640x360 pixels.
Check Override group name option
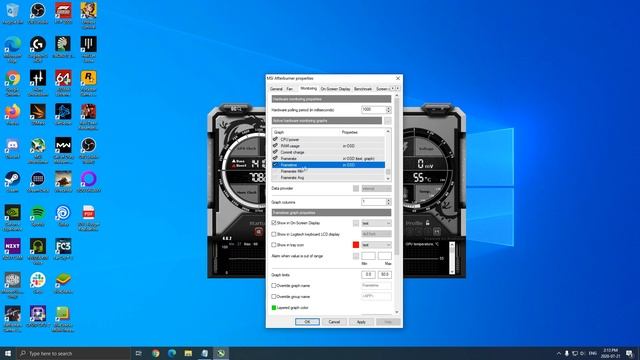click(274, 297)
